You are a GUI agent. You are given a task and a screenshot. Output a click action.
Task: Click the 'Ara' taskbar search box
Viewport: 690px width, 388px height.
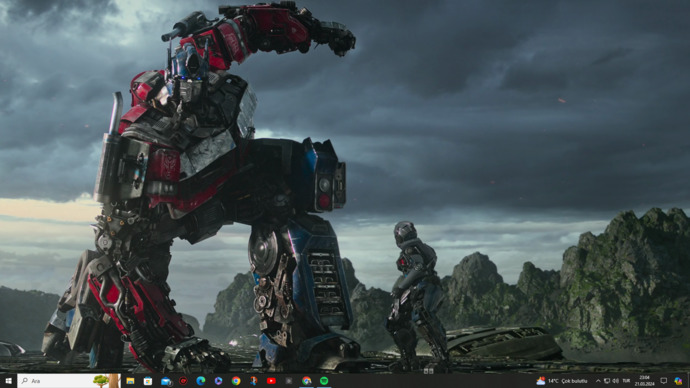tap(69, 381)
